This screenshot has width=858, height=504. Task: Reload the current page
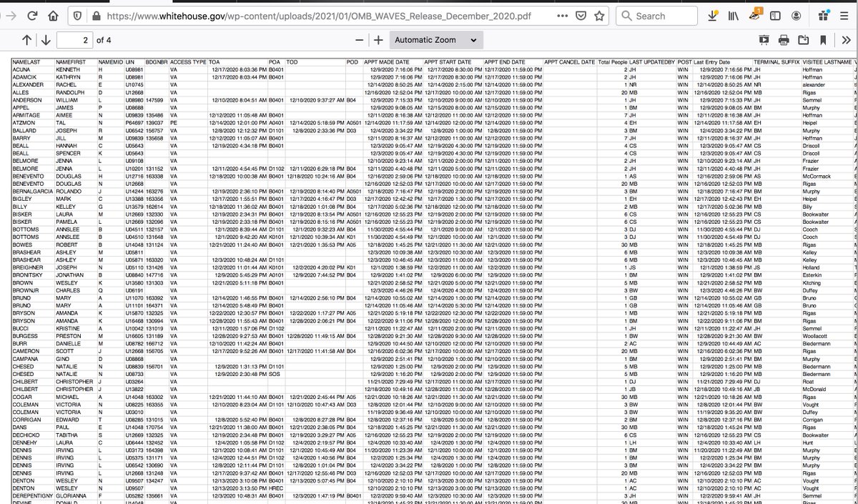31,16
